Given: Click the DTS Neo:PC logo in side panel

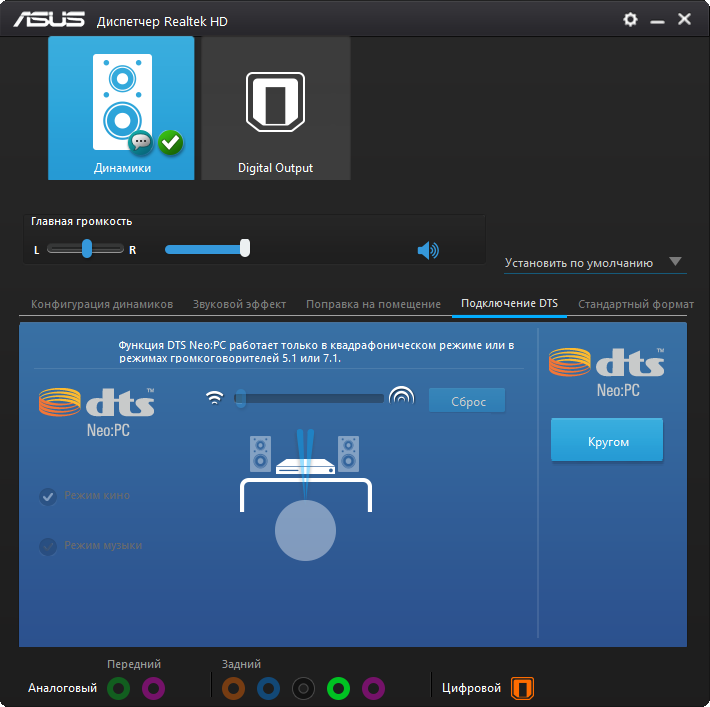Looking at the screenshot, I should pyautogui.click(x=607, y=373).
